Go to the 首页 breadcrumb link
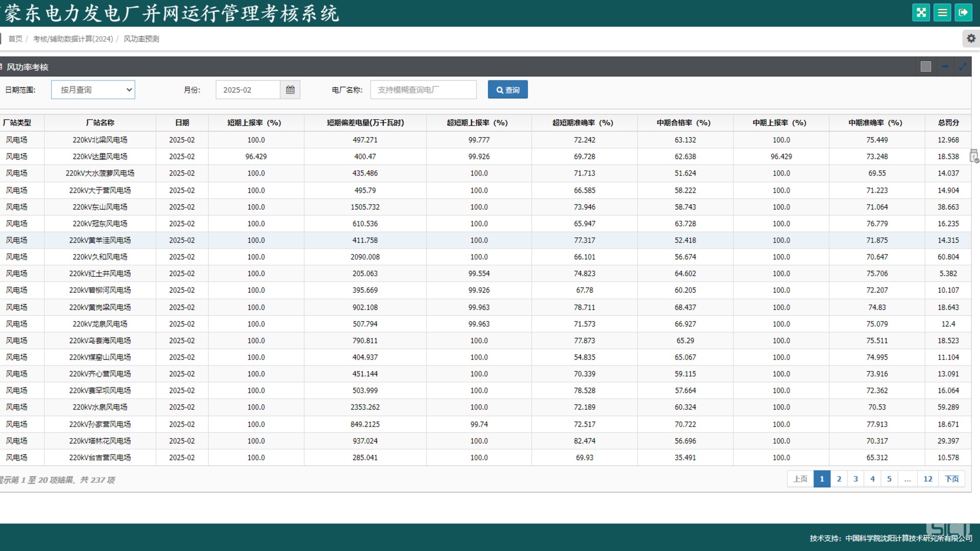 [x=15, y=39]
